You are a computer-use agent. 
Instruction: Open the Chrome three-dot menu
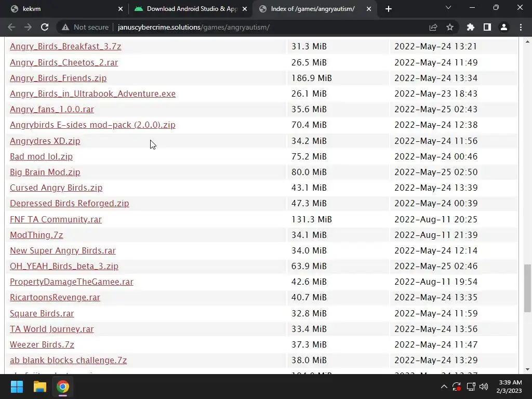point(521,27)
